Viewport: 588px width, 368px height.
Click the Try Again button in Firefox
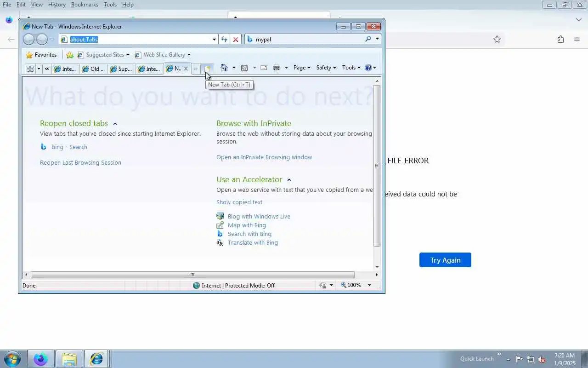pos(445,260)
